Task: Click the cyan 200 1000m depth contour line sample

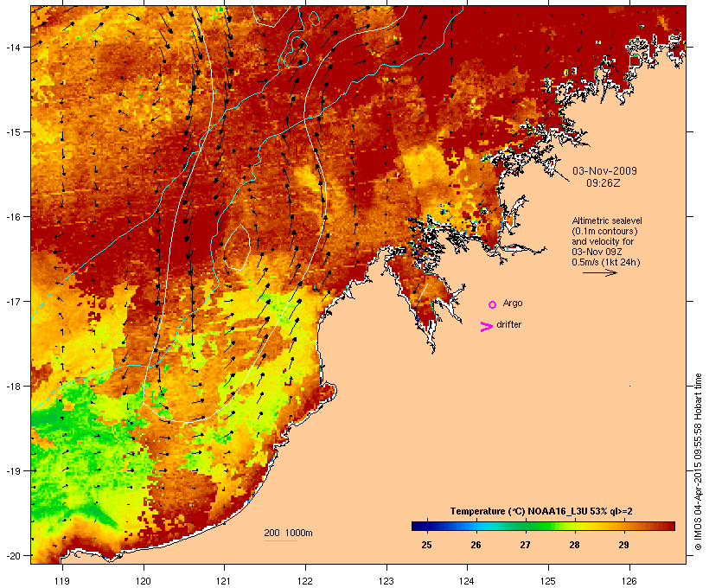Action: 281,541
